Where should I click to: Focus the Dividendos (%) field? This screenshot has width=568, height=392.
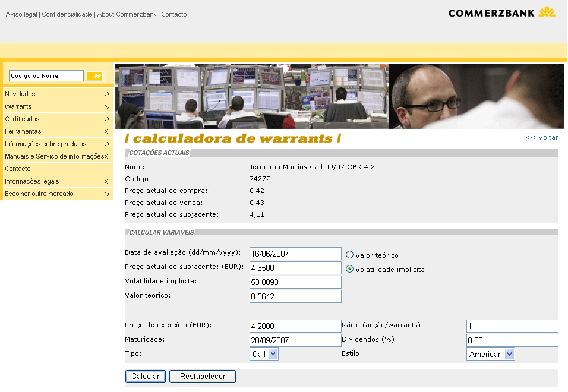(512, 340)
